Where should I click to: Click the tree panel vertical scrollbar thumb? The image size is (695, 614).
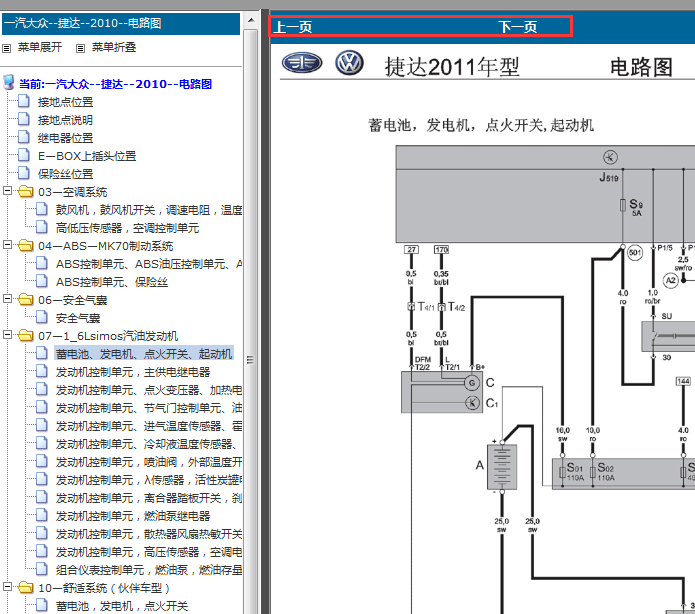click(x=251, y=321)
